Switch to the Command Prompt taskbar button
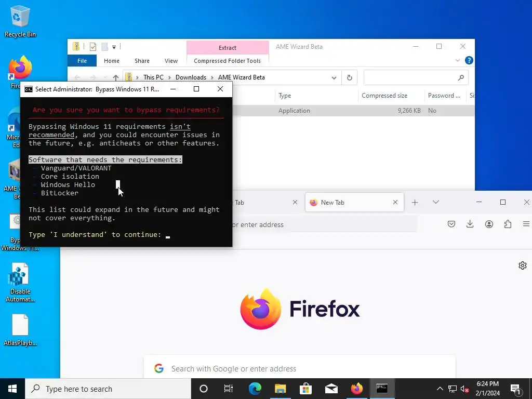 click(382, 389)
